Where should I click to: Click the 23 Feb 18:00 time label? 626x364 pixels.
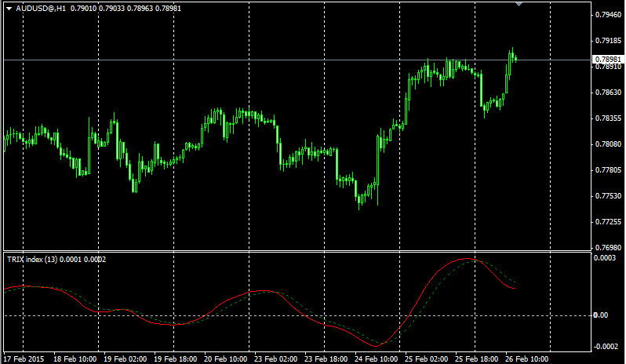(326, 359)
